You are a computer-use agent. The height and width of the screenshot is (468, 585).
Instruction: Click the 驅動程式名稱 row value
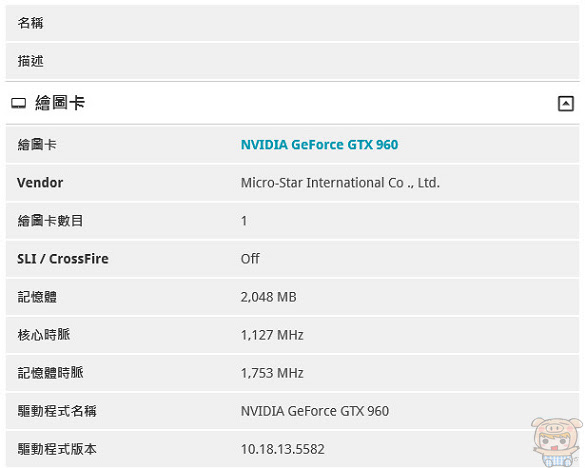[315, 411]
